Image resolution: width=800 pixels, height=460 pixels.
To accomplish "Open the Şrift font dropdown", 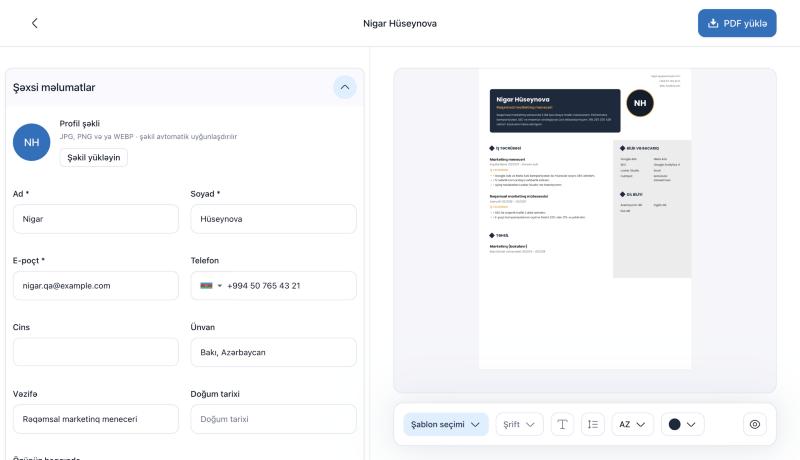I will [x=519, y=424].
